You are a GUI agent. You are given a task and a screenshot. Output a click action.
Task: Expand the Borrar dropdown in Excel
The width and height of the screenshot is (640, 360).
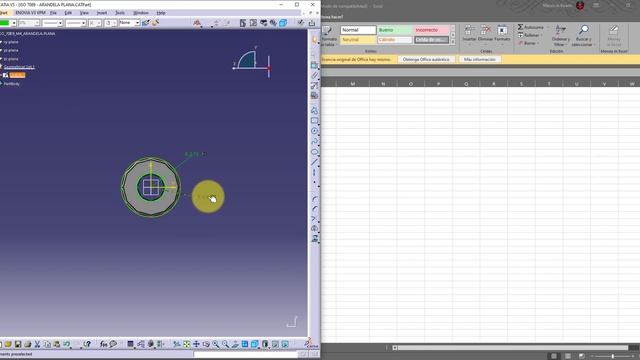coord(538,43)
